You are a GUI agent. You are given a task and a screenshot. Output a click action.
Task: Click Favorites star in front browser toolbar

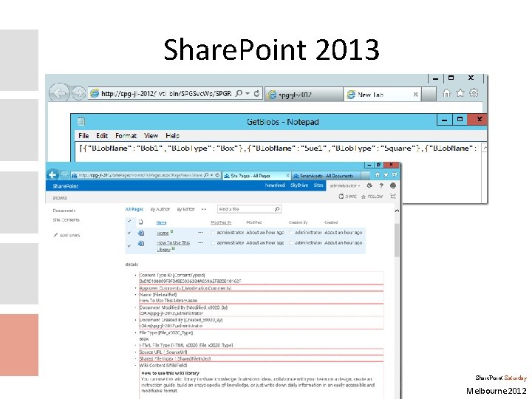pos(386,174)
